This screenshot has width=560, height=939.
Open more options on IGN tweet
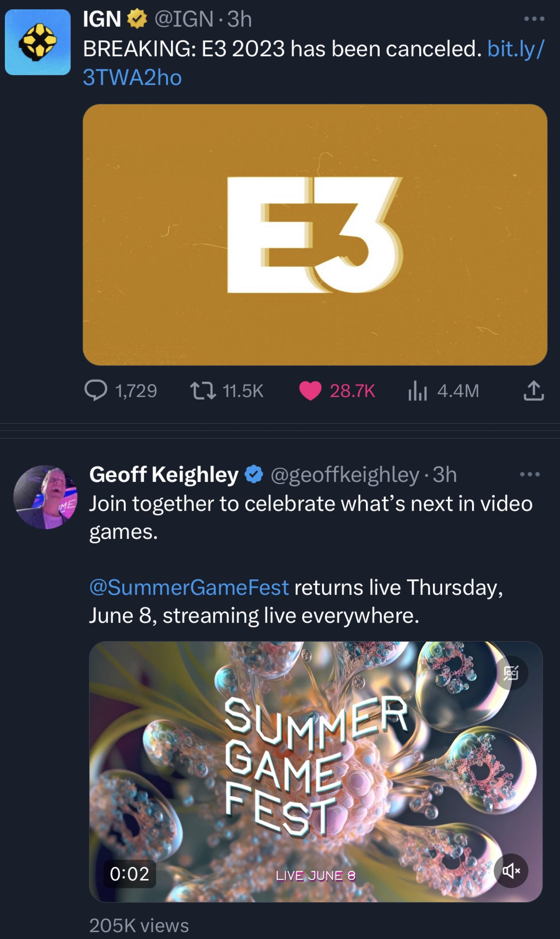[534, 19]
